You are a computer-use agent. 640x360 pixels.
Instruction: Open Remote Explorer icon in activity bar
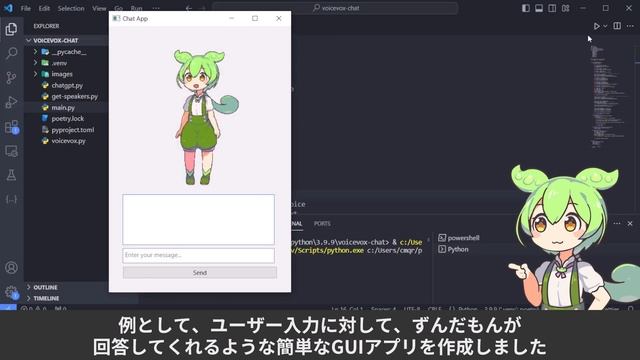11,151
